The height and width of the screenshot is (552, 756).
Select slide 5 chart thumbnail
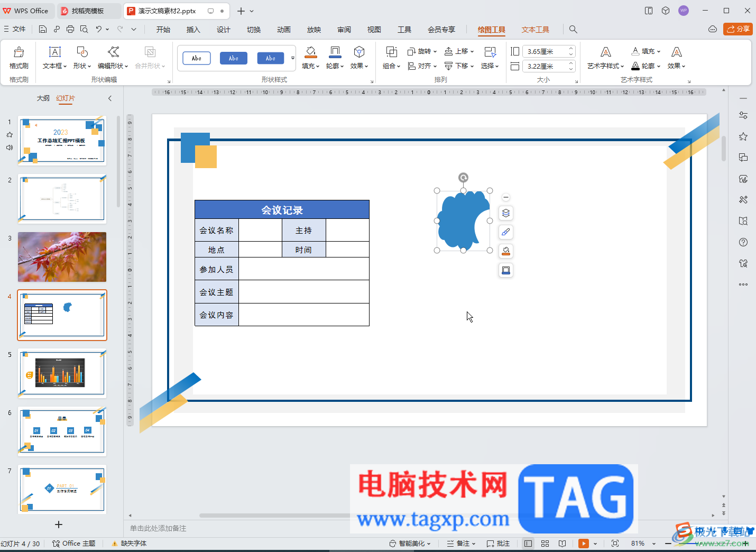tap(62, 373)
